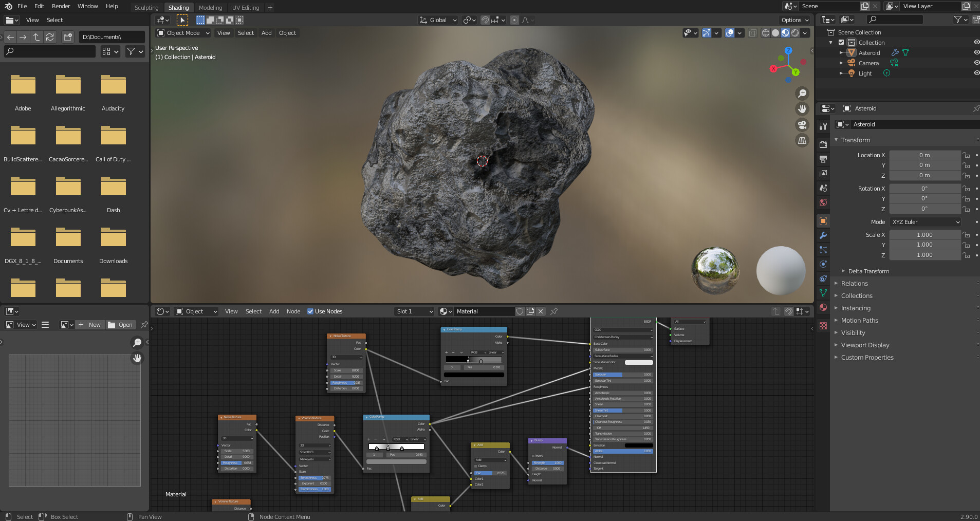980x521 pixels.
Task: Select the Physics Properties tab
Action: point(823,263)
